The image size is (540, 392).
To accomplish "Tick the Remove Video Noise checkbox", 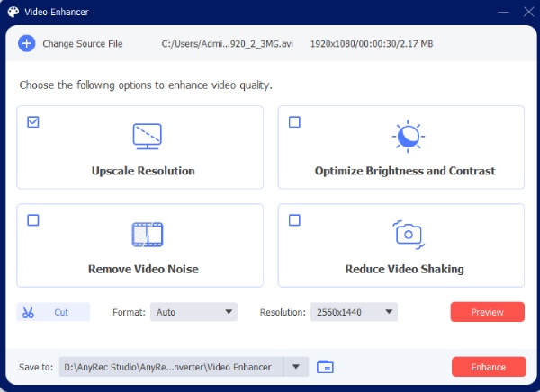I will pos(33,220).
